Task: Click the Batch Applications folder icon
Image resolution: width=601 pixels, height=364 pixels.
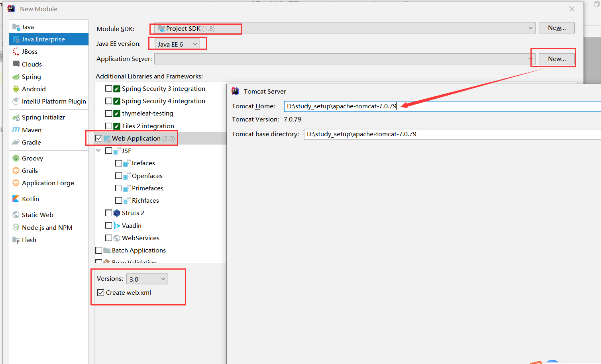Action: pos(107,250)
